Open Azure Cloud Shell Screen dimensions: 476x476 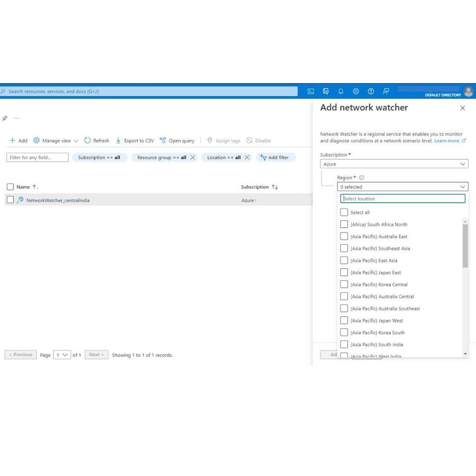[311, 91]
